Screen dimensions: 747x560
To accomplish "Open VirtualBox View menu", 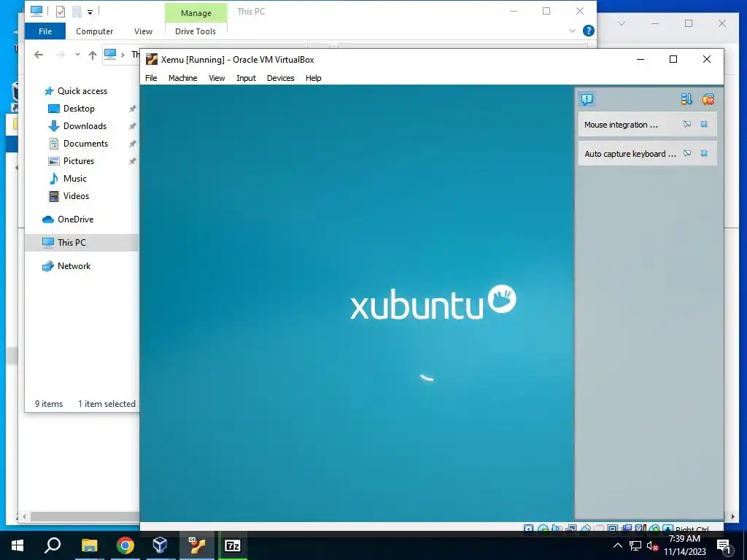I will (x=217, y=78).
